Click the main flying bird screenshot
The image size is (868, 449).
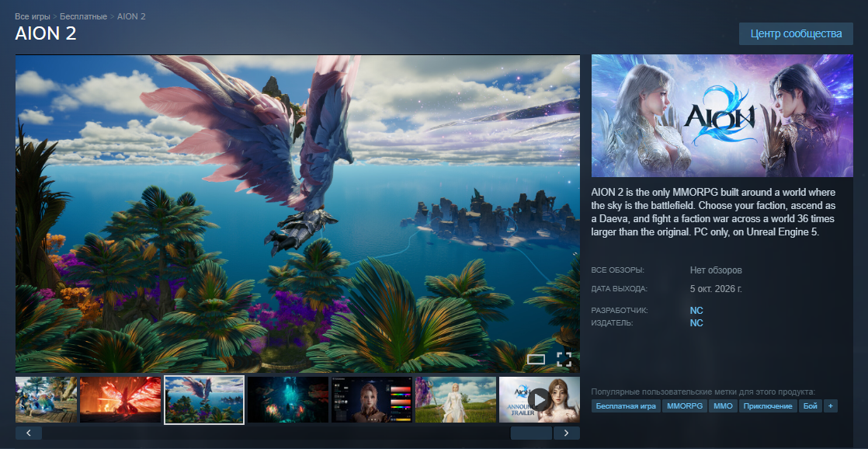[x=297, y=213]
